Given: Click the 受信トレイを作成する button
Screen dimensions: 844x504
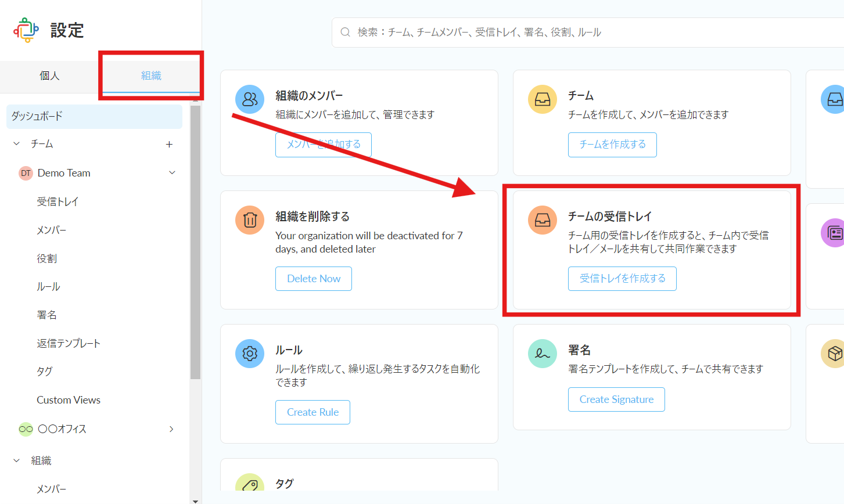Looking at the screenshot, I should pyautogui.click(x=622, y=279).
